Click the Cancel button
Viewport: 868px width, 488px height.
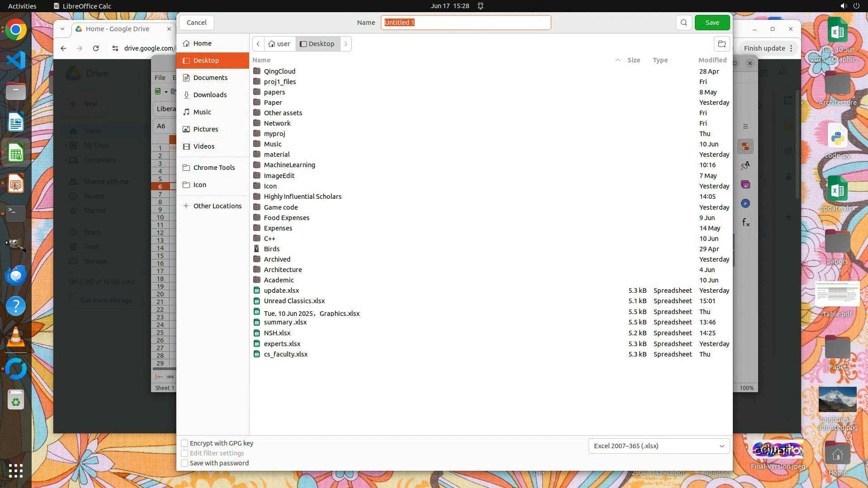click(197, 23)
